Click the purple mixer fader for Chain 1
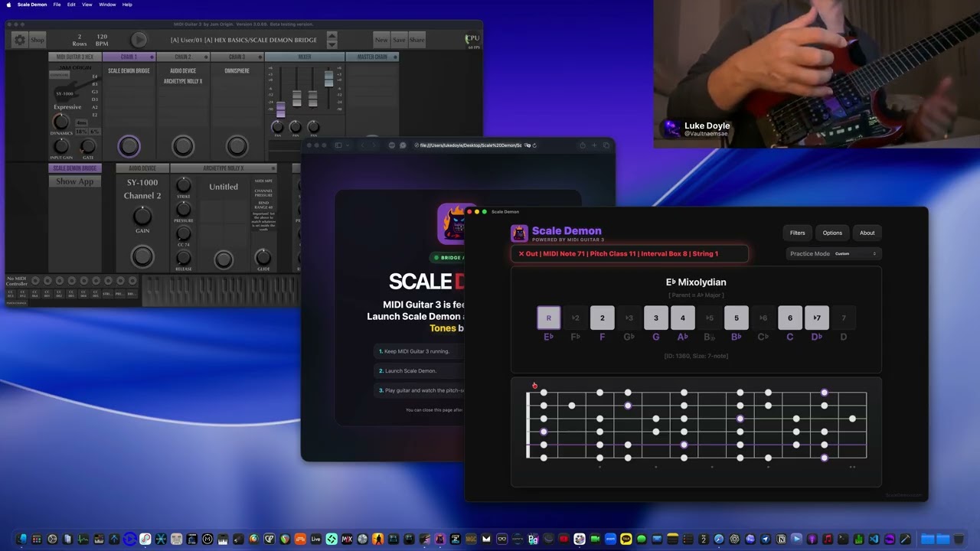Screen dimensions: 980x551 (280, 109)
